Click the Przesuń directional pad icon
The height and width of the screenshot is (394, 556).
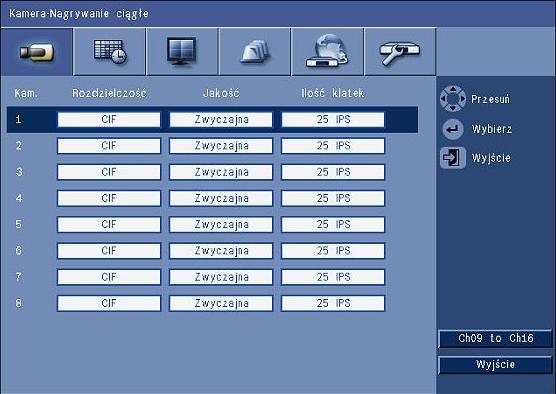(x=453, y=99)
